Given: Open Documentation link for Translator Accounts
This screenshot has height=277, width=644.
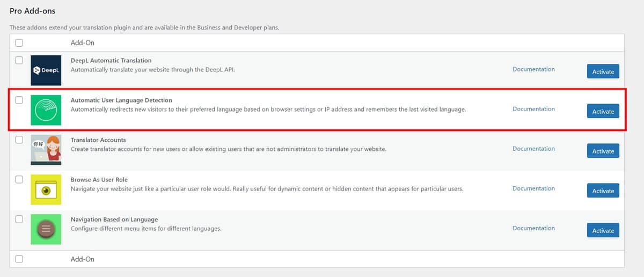Looking at the screenshot, I should pos(533,149).
